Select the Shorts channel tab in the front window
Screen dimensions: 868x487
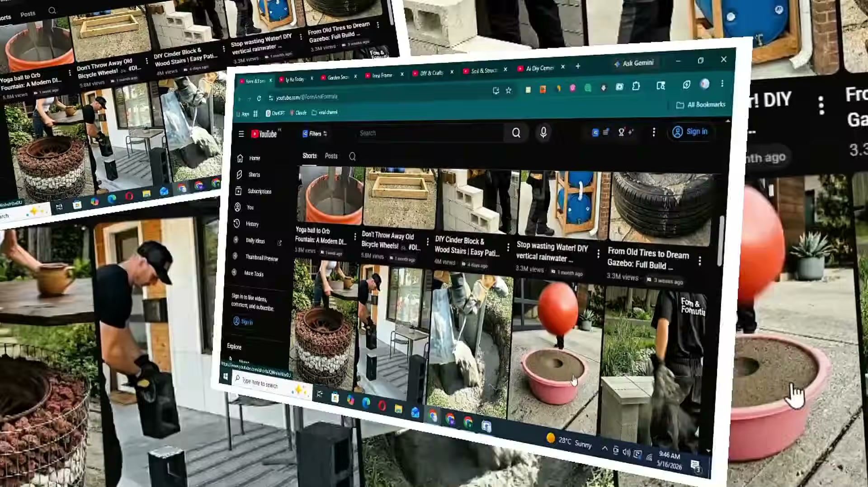[x=310, y=155]
